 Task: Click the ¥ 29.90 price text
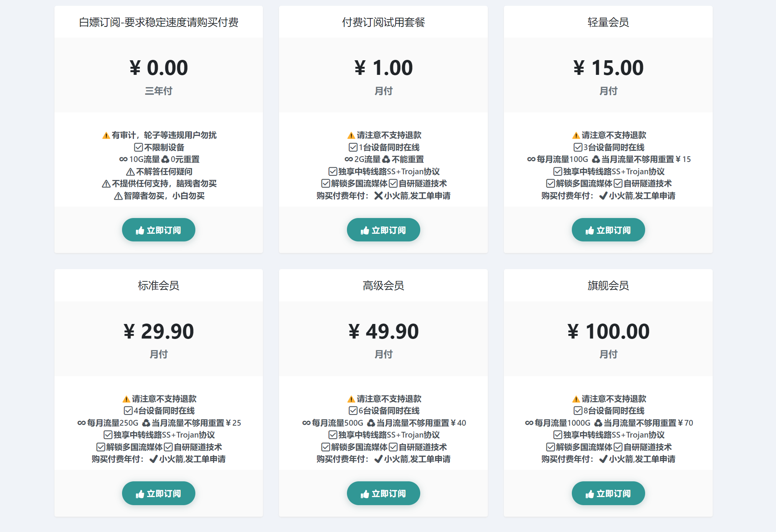[159, 331]
